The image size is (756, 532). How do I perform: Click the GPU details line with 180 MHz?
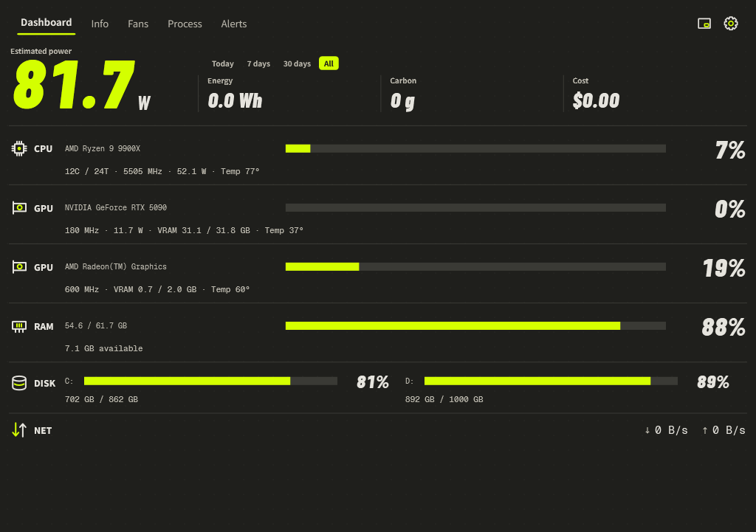click(184, 230)
